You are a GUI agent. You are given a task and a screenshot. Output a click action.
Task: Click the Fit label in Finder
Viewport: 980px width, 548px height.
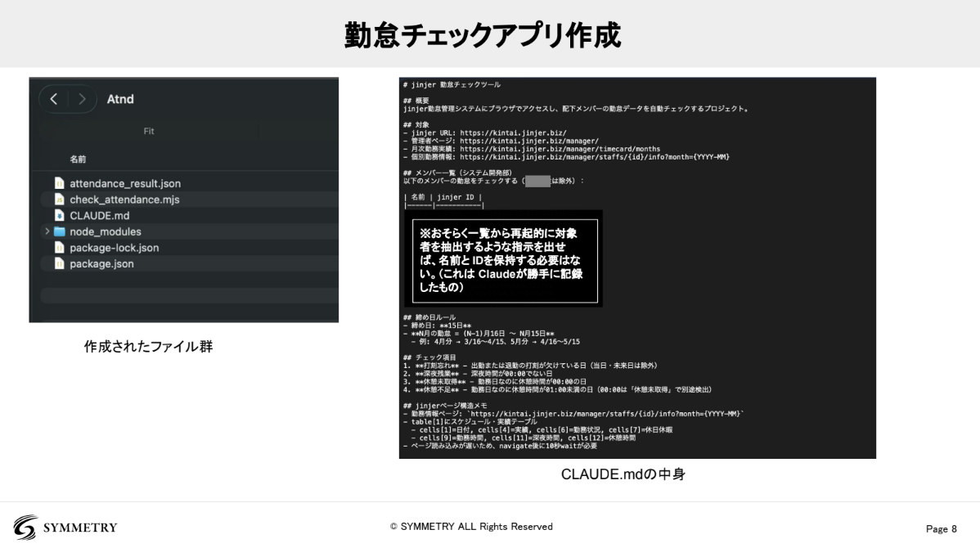(x=149, y=131)
